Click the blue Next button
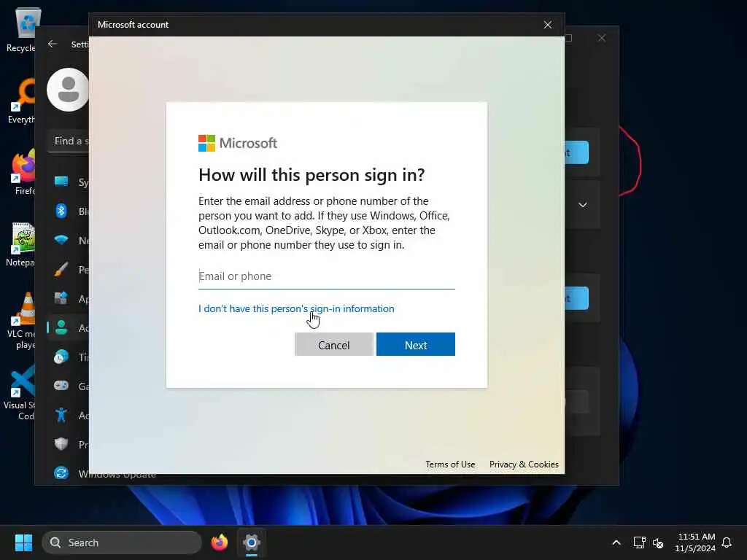Screen dimensions: 747x560 click(x=415, y=344)
